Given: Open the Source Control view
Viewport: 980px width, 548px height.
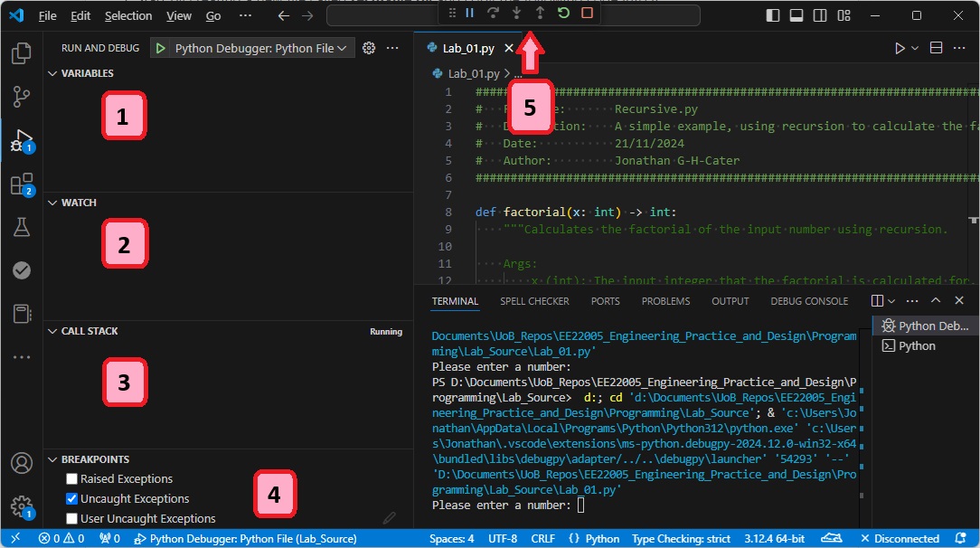Looking at the screenshot, I should coord(21,98).
